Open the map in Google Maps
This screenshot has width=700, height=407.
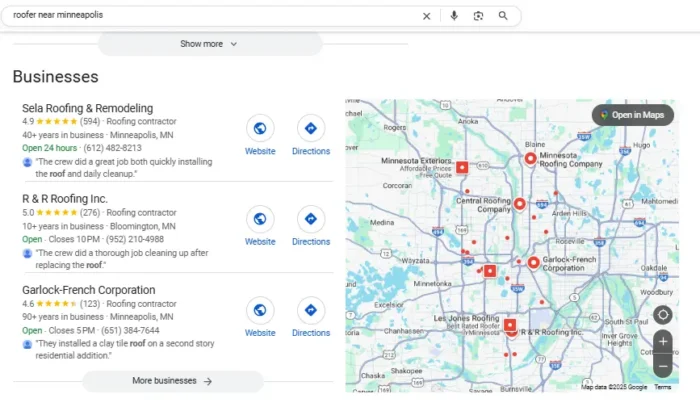click(632, 115)
